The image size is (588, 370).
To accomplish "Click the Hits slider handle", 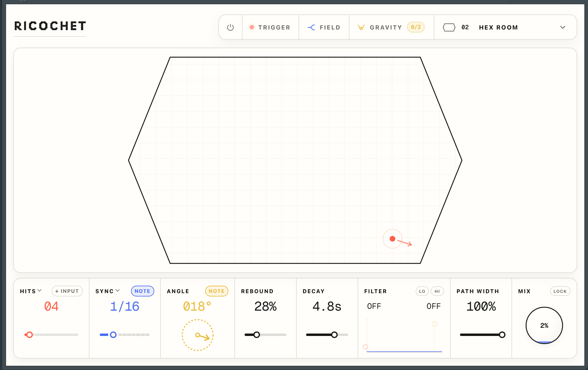I will [29, 335].
